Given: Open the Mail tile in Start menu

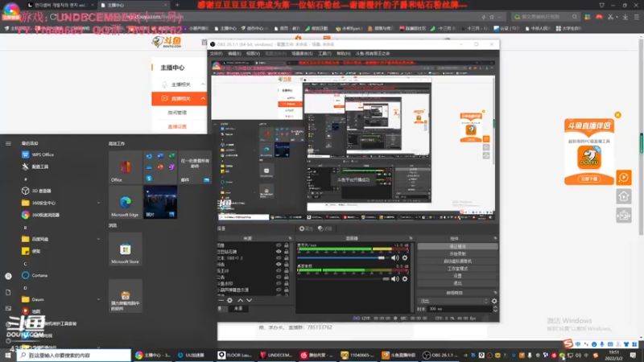Looking at the screenshot, I should point(195,167).
